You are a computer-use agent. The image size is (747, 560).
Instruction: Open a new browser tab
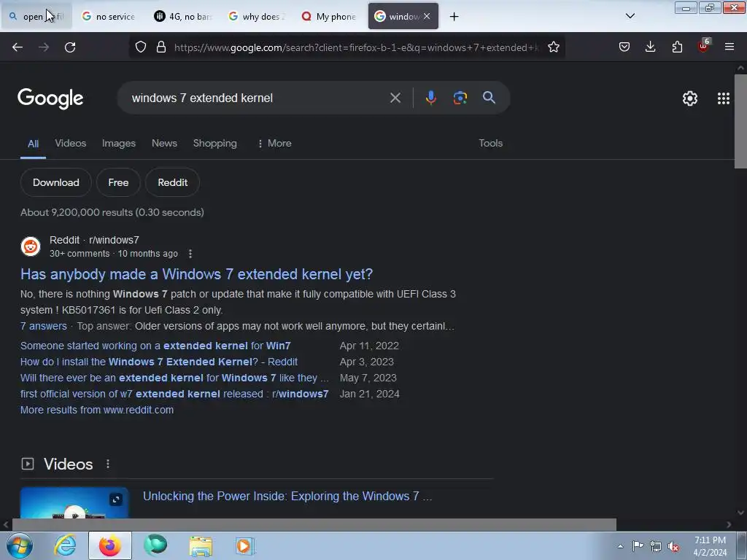[x=454, y=17]
